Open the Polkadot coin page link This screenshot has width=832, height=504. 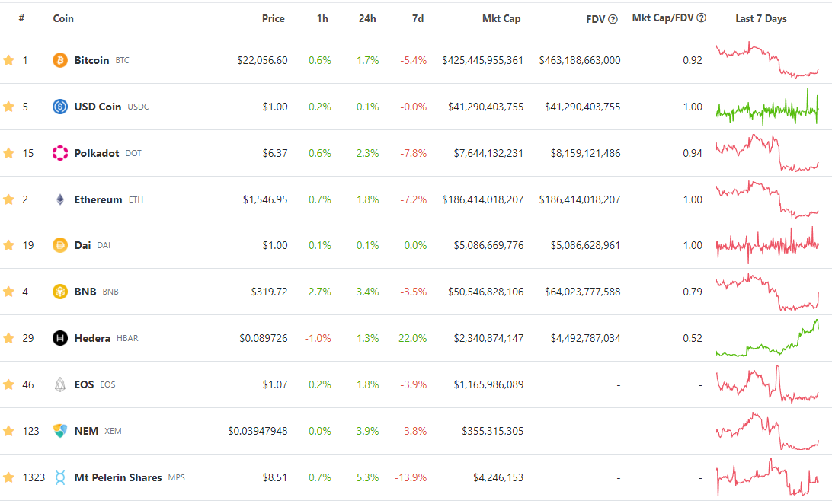point(97,153)
